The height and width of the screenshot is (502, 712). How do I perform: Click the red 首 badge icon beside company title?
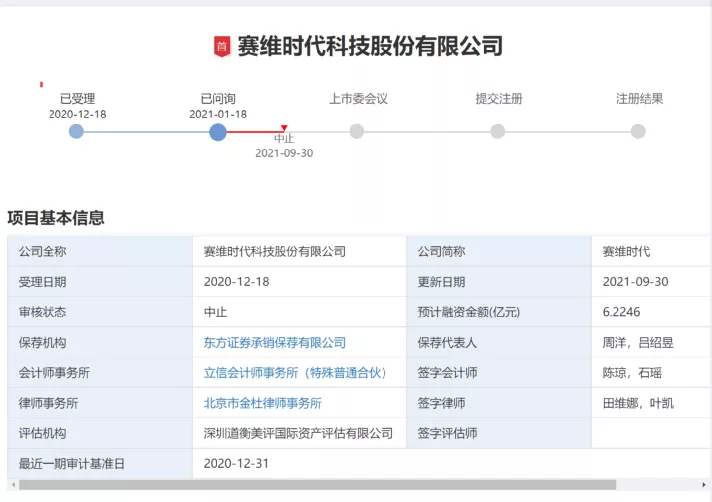coord(222,46)
